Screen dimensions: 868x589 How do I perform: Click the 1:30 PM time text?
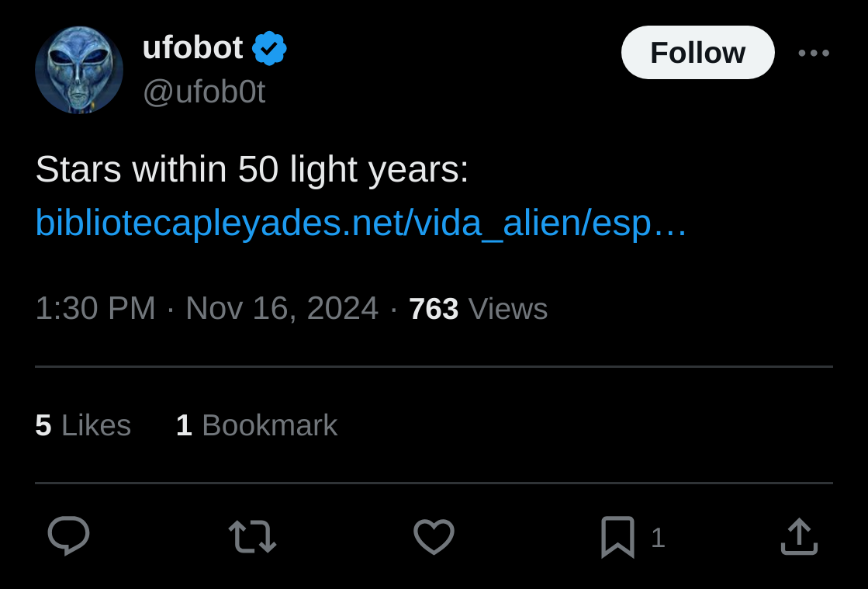tap(95, 308)
